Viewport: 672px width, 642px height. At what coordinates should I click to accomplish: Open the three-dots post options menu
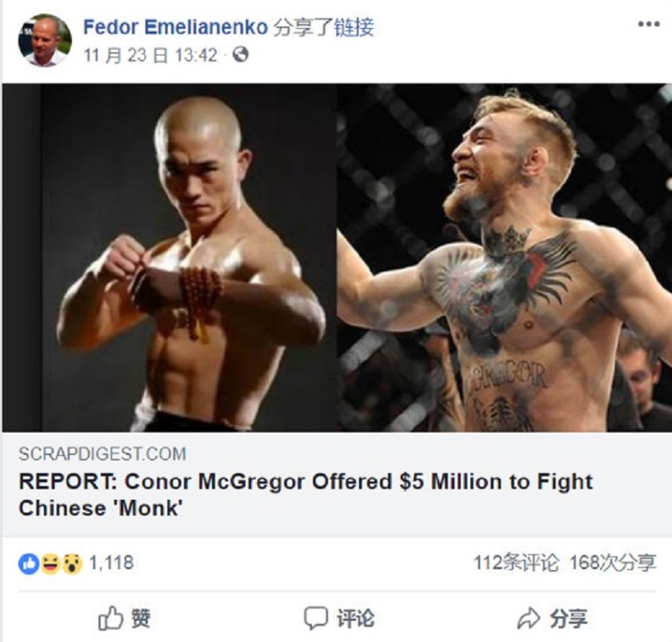click(648, 24)
